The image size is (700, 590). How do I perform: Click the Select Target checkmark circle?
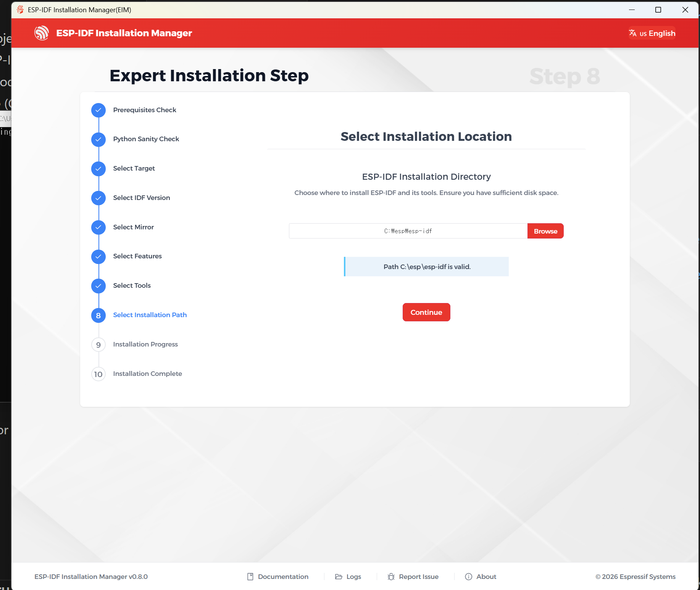[x=98, y=169]
